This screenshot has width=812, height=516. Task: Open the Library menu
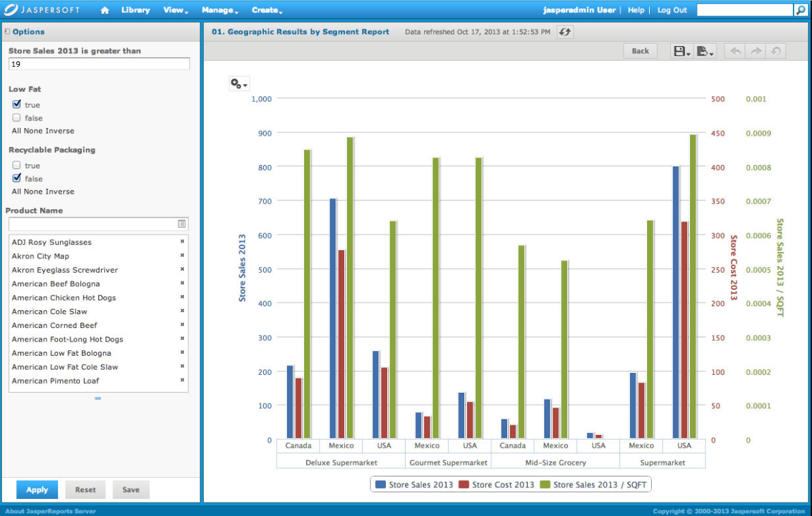click(x=135, y=10)
